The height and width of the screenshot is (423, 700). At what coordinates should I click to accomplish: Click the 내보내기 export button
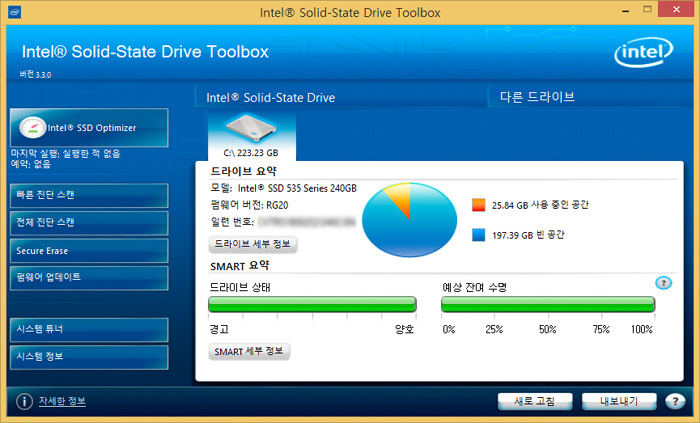pyautogui.click(x=619, y=401)
